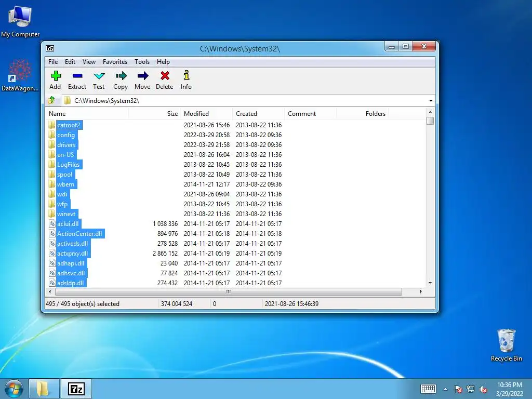Viewport: 532px width, 399px height.
Task: Open the Recycle Bin
Action: [506, 345]
